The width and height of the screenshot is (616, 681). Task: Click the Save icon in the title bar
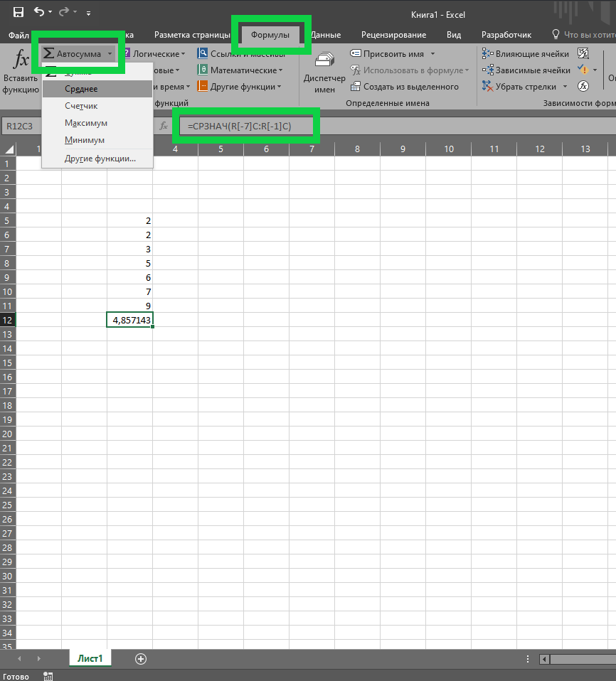(18, 12)
